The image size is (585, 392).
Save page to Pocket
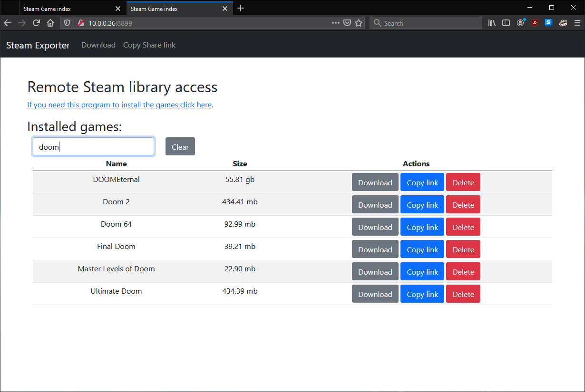(x=348, y=23)
